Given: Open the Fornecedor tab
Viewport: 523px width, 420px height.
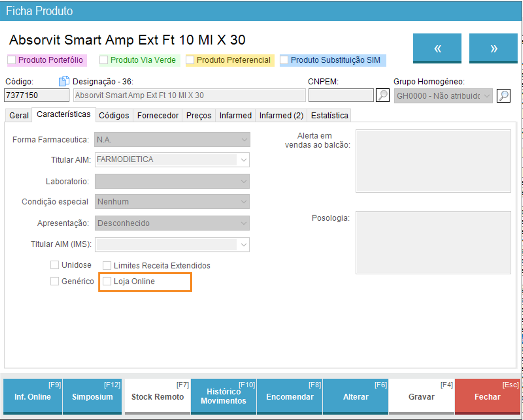Looking at the screenshot, I should 158,116.
